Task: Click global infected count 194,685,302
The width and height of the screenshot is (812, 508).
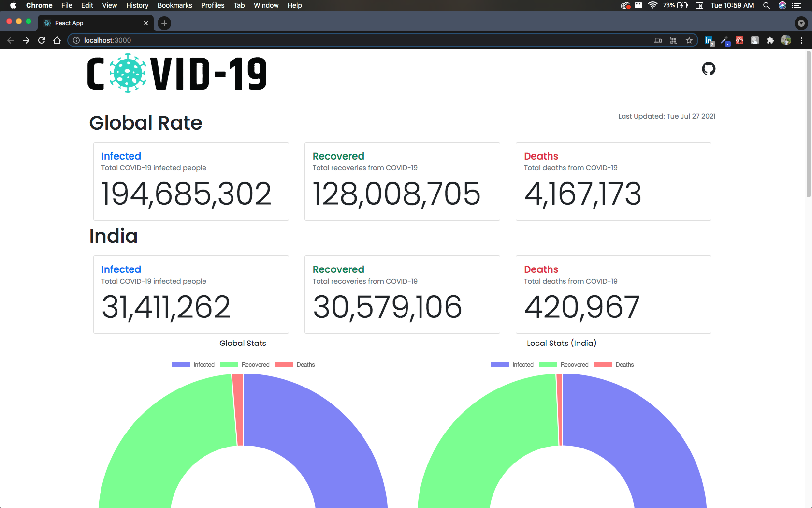Action: click(186, 194)
